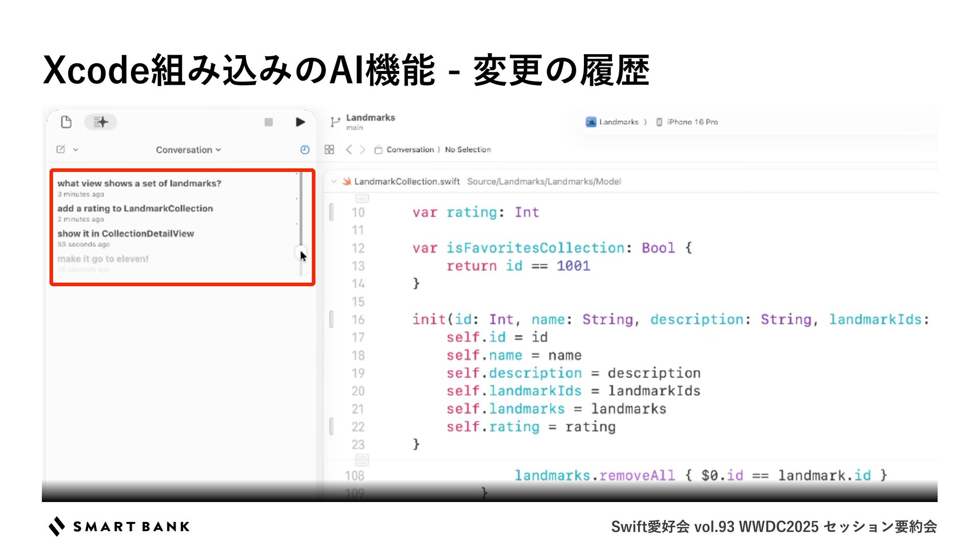Click line number 16 in the gutter
The height and width of the screenshot is (551, 980).
click(358, 319)
